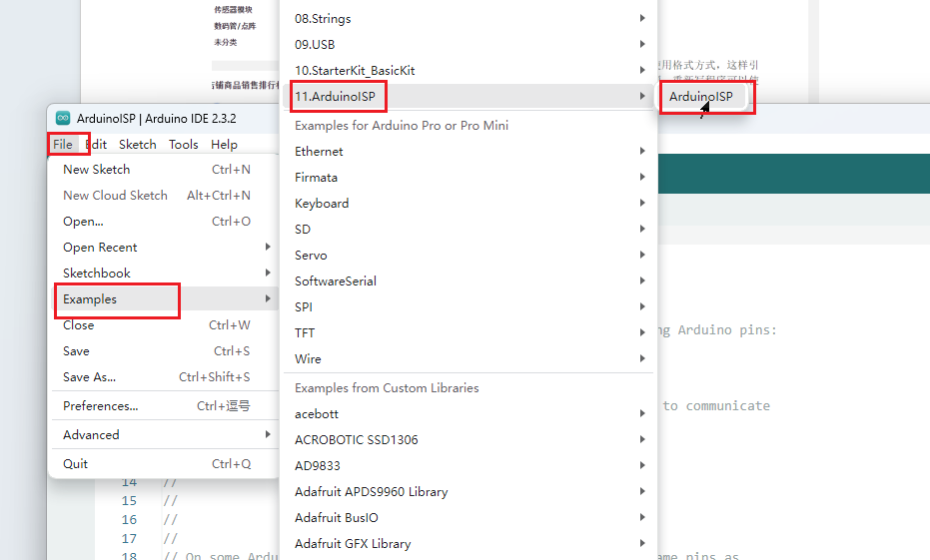Load the ArduinoISP example sketch from the submenu
Image resolution: width=930 pixels, height=560 pixels.
coord(701,97)
